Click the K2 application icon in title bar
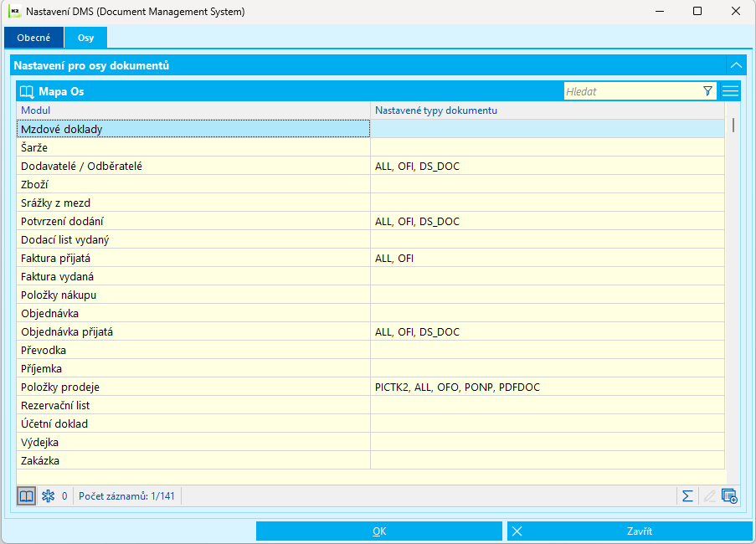The height and width of the screenshot is (544, 756). (x=14, y=11)
